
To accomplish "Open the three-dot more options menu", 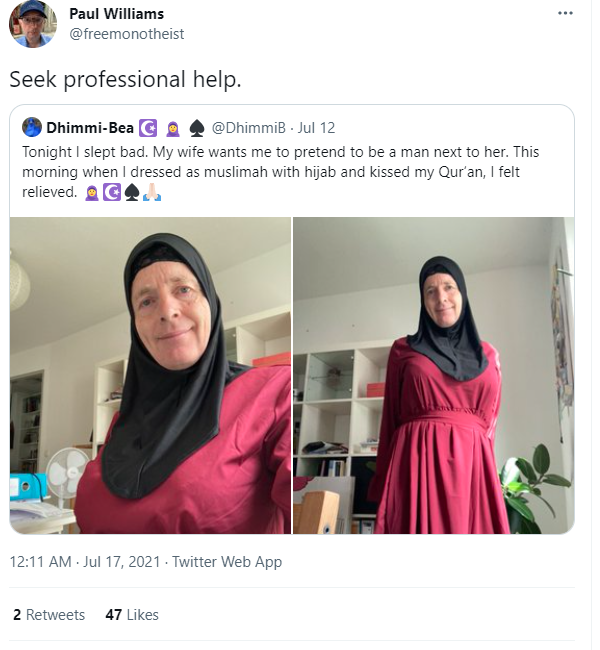I will pyautogui.click(x=565, y=13).
